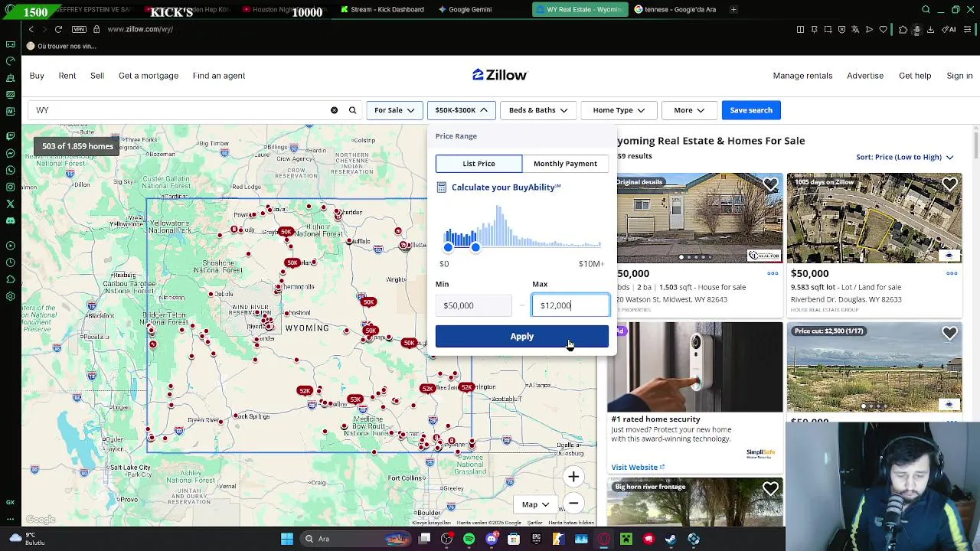Open the VPN badge in address bar
This screenshot has height=551, width=980.
(79, 29)
